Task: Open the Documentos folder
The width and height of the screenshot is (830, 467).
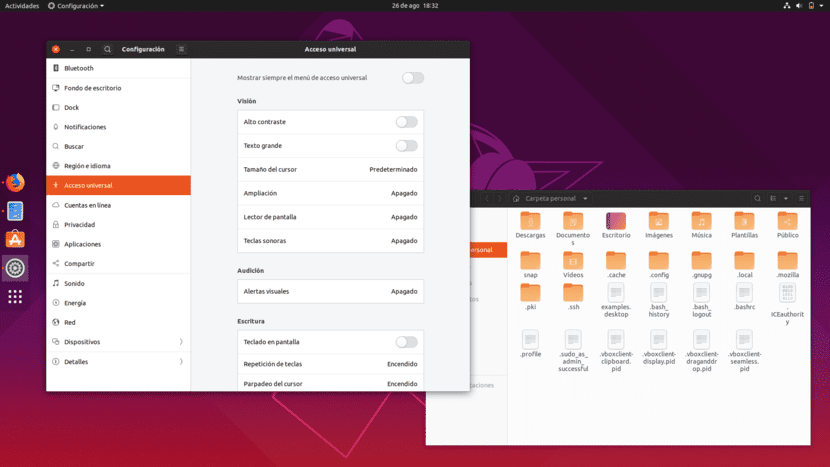Action: 573,228
